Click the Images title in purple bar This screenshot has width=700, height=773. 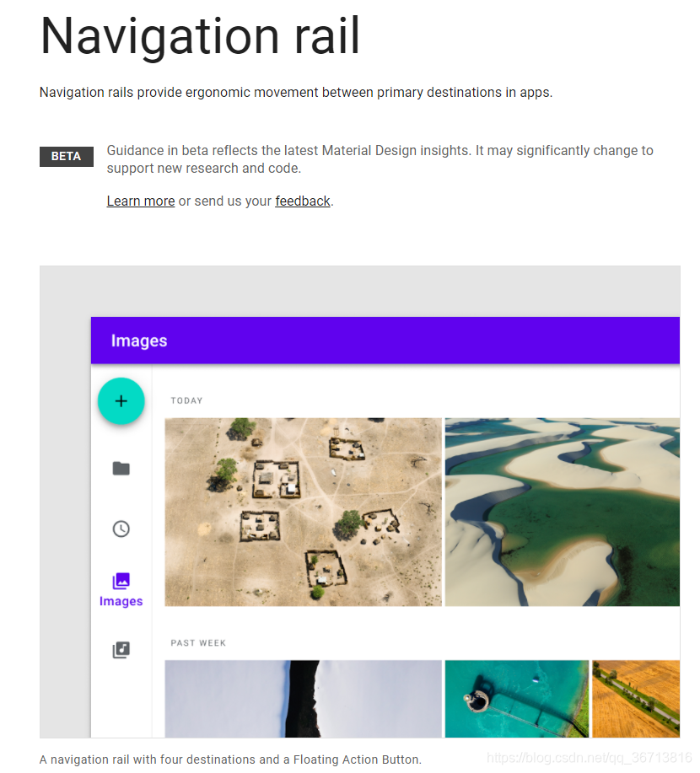[x=139, y=341]
